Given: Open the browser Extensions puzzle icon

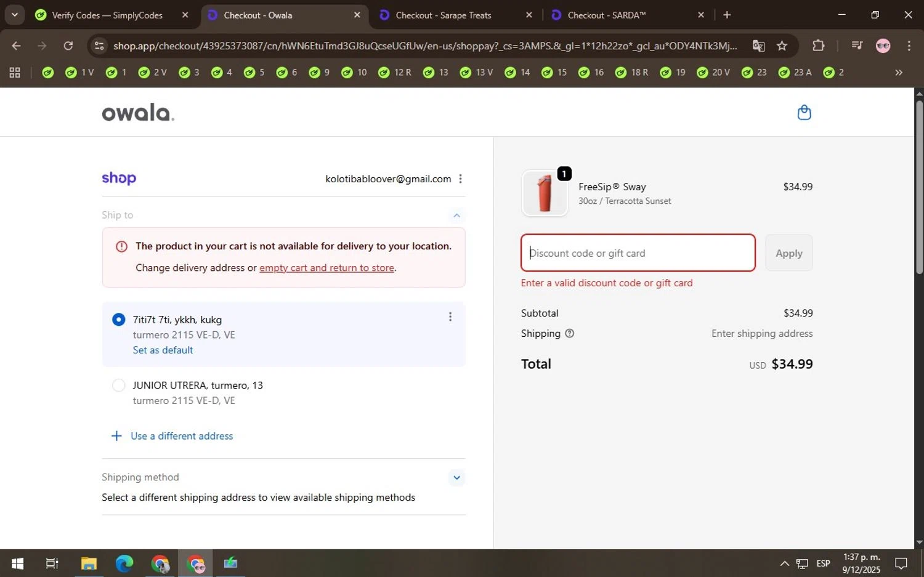Looking at the screenshot, I should pyautogui.click(x=818, y=46).
